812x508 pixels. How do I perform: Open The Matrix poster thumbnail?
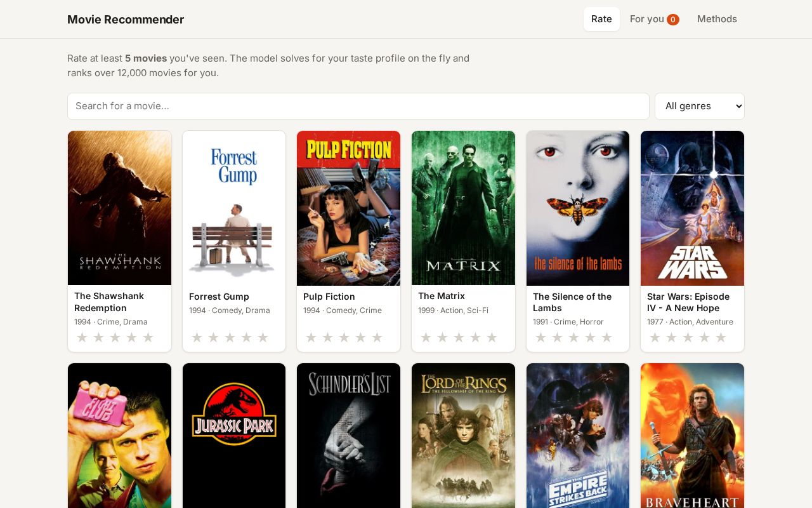[x=463, y=208]
